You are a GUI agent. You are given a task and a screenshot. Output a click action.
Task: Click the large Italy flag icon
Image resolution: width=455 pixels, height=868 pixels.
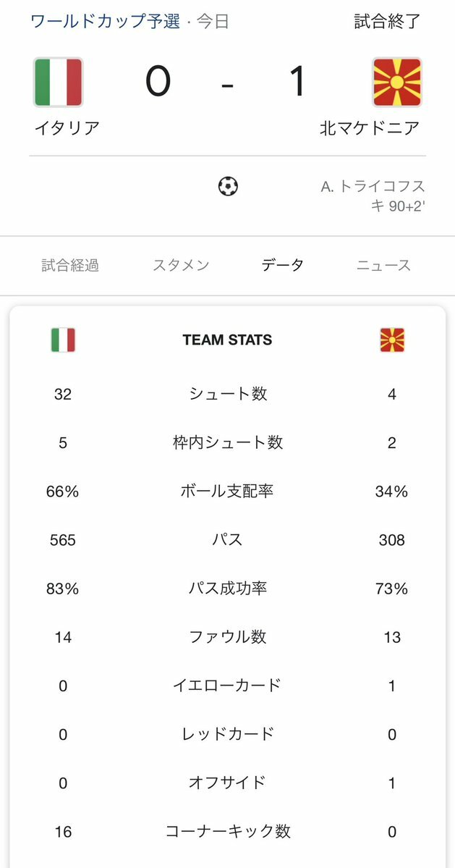pyautogui.click(x=58, y=82)
